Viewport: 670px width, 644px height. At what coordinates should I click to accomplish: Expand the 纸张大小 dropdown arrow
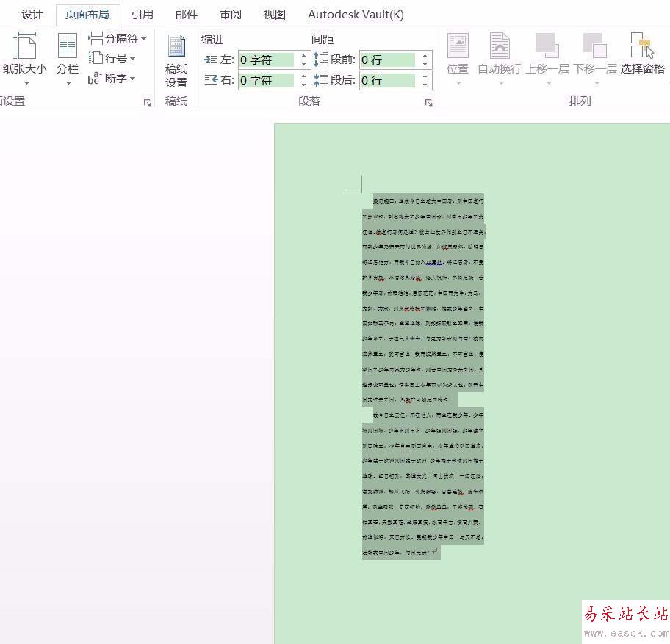[x=26, y=82]
